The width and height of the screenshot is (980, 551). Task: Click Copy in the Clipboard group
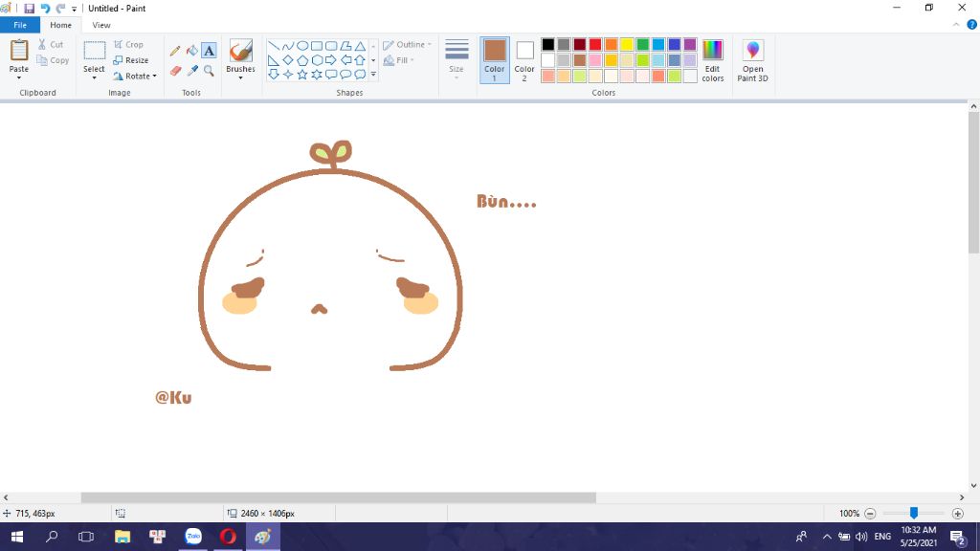(x=53, y=60)
